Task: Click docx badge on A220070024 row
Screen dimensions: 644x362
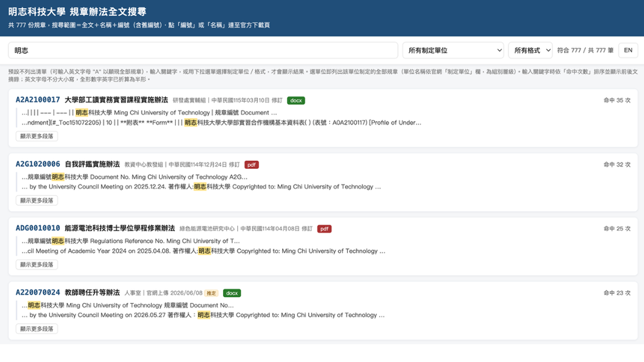Action: click(232, 293)
